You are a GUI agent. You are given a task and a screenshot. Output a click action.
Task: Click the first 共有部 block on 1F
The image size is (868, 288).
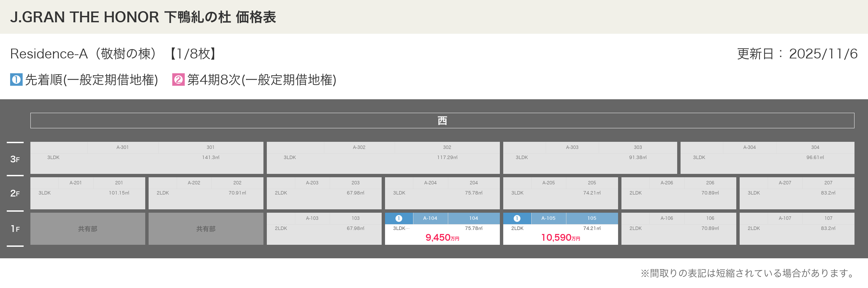tap(87, 229)
